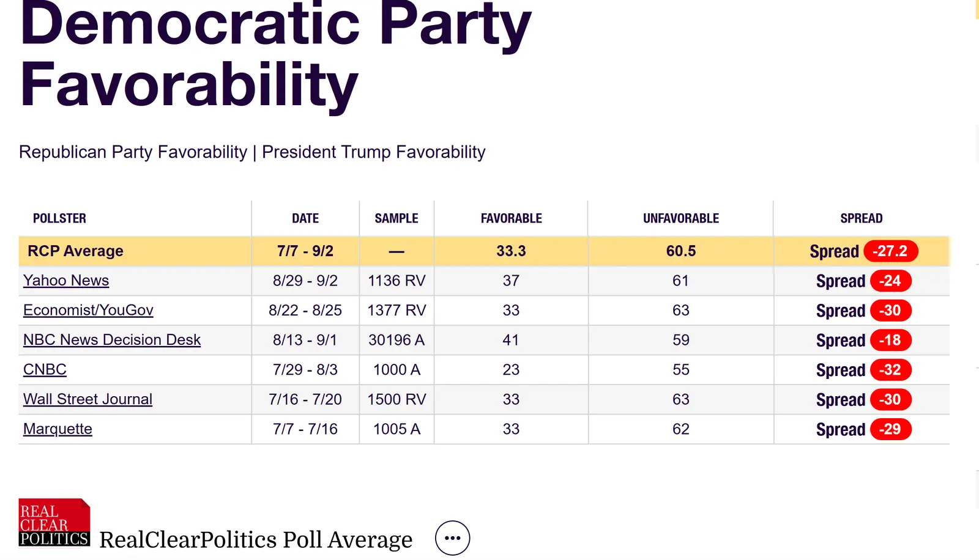
Task: Open the Economist/YouGov poll link
Action: [88, 311]
